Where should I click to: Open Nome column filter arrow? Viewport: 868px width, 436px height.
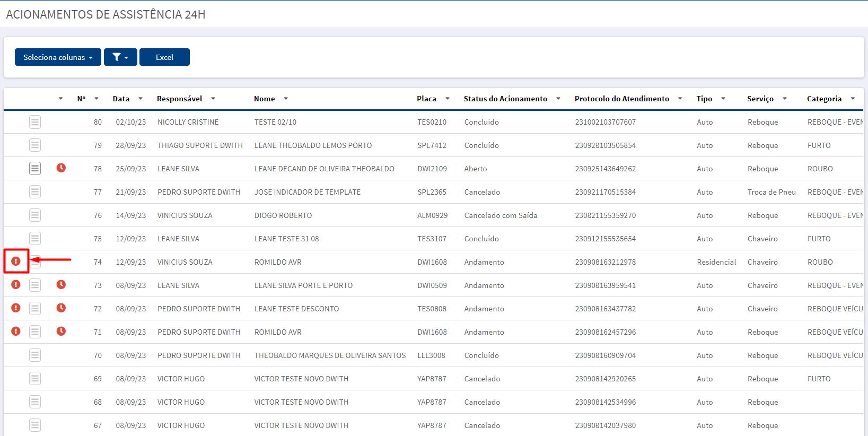pyautogui.click(x=286, y=99)
